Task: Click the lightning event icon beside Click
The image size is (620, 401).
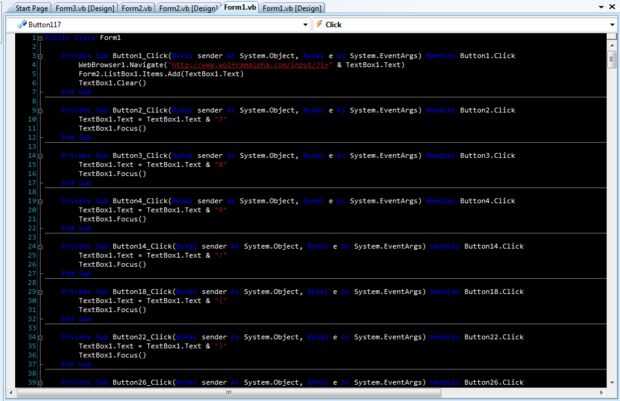Action: [319, 24]
